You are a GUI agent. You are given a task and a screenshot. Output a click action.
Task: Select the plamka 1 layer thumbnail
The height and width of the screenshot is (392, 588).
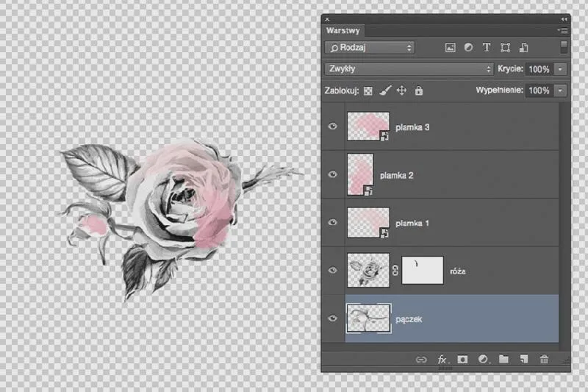(x=368, y=222)
